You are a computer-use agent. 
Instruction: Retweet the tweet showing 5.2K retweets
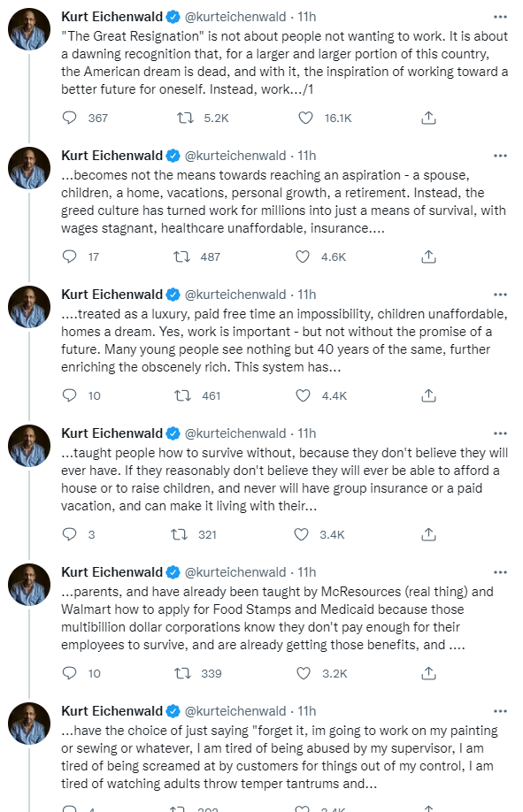coord(185,118)
